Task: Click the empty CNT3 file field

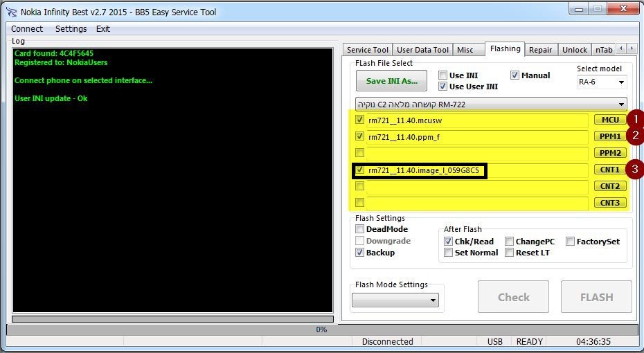Action: 477,203
